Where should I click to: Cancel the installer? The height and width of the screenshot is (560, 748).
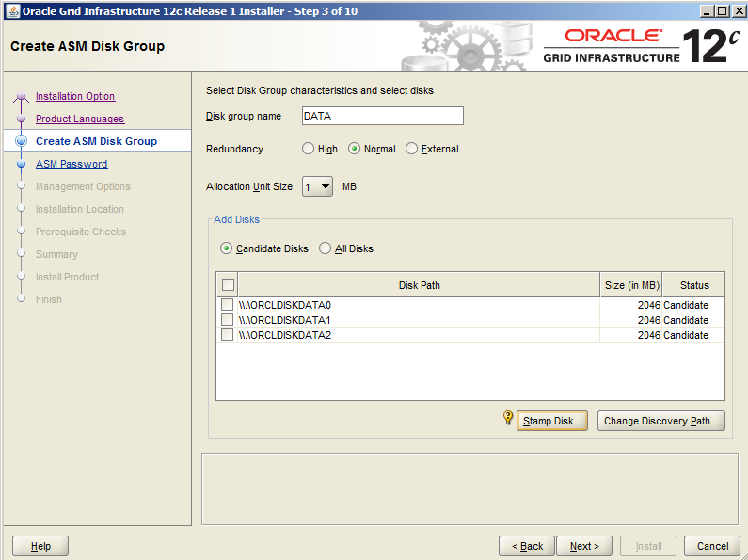point(712,546)
